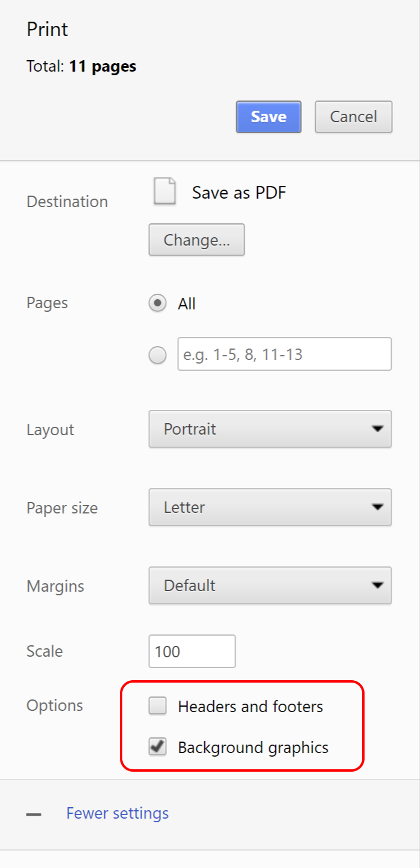Viewport: 420px width, 868px height.
Task: Click the Portrait dropdown arrow icon
Action: point(377,429)
